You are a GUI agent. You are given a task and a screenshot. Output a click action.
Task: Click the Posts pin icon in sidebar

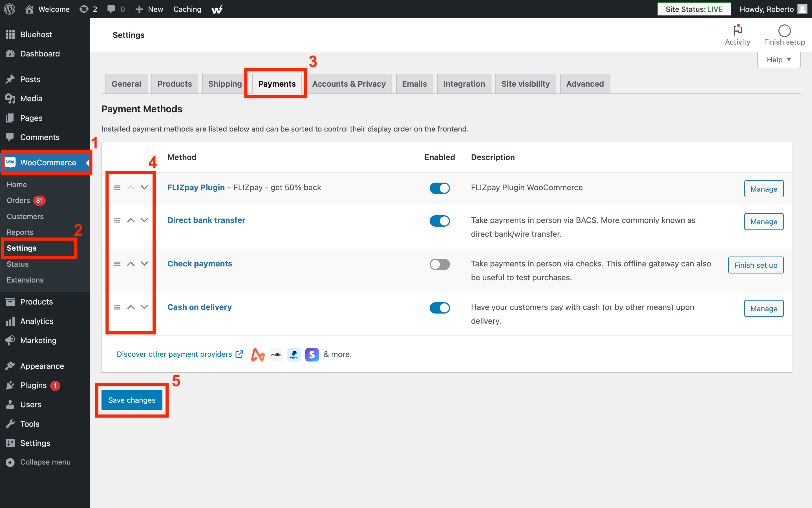pos(10,79)
